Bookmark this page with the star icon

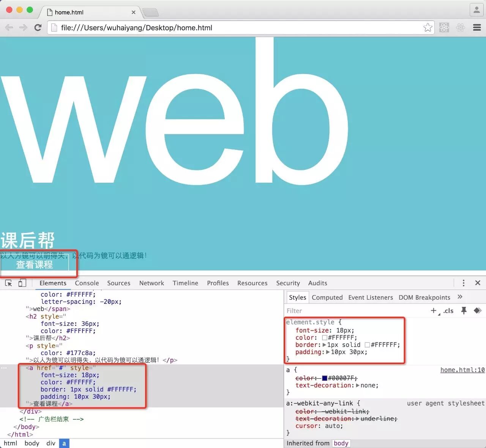(x=428, y=27)
